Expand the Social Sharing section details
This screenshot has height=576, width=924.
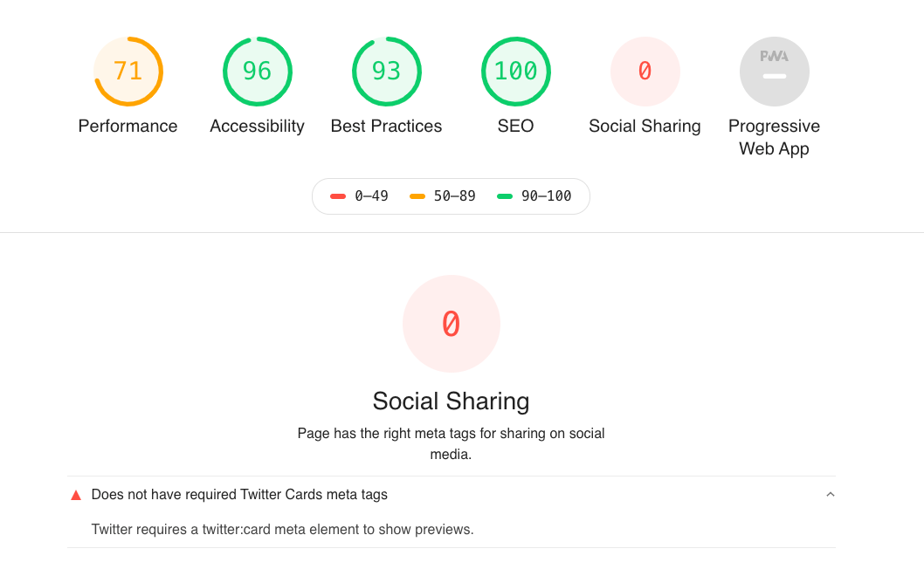click(x=451, y=401)
